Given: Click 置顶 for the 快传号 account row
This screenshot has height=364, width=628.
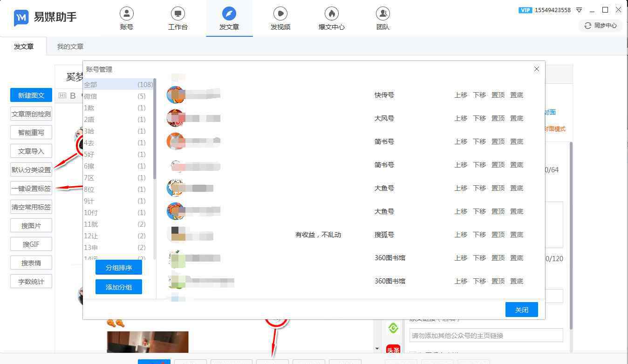Looking at the screenshot, I should (x=498, y=95).
